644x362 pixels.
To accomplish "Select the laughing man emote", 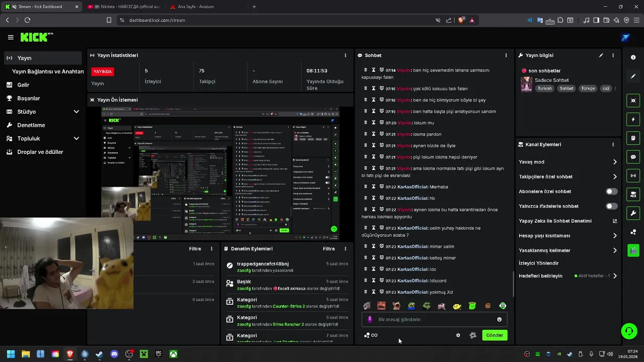I will [381, 306].
